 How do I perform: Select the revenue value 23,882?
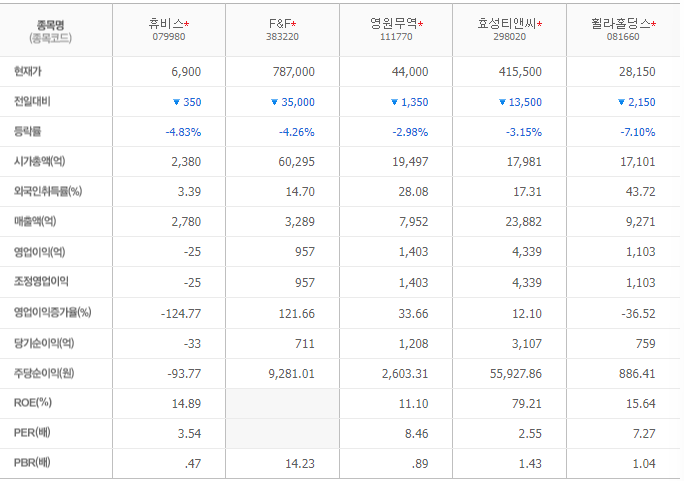(x=524, y=222)
